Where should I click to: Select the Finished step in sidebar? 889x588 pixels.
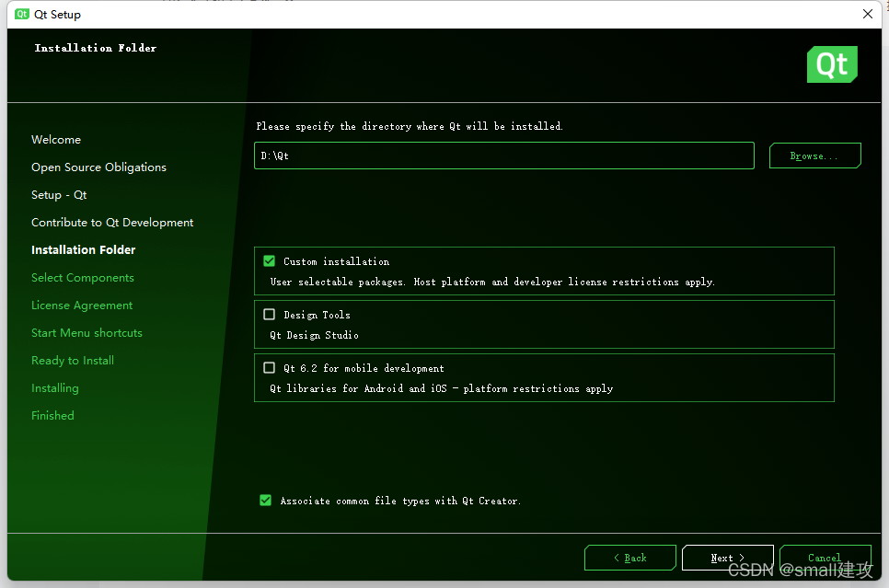coord(52,416)
